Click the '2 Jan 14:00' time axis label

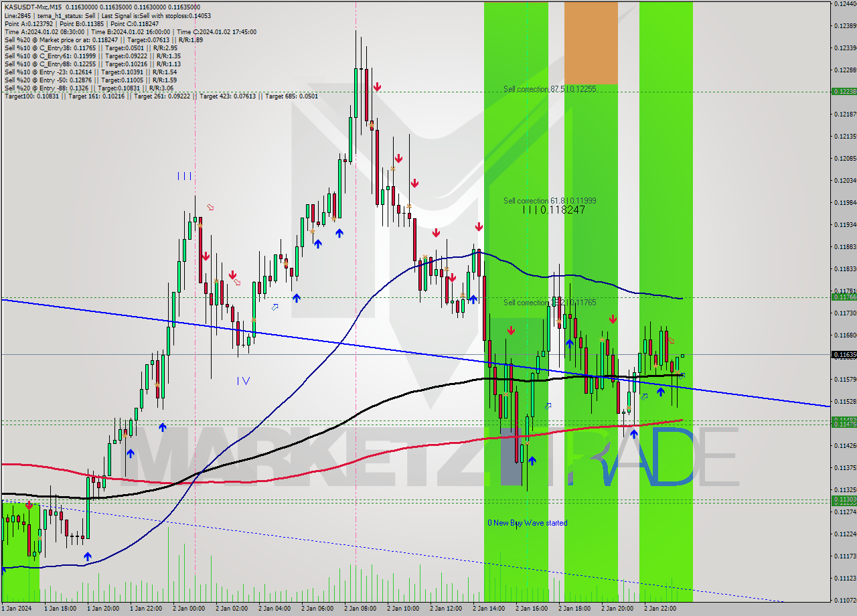pyautogui.click(x=488, y=609)
